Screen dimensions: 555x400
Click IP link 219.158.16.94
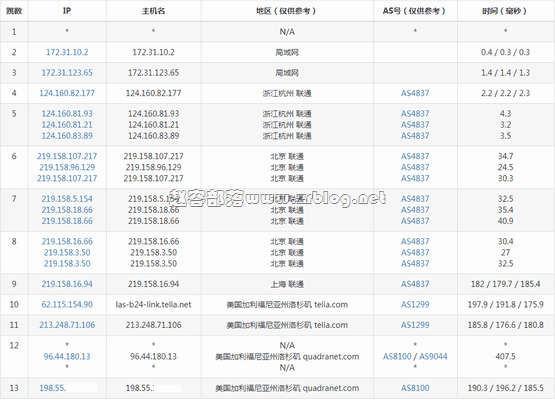coord(67,284)
